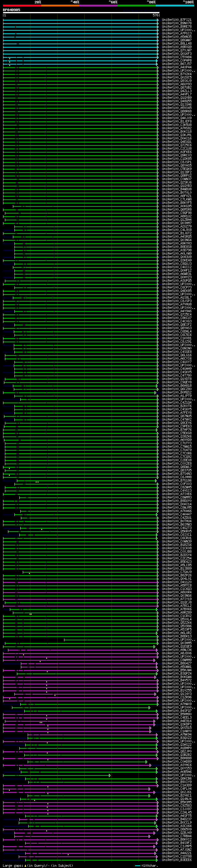Click the UniRef100_Q01KF3 label

click(177, 54)
